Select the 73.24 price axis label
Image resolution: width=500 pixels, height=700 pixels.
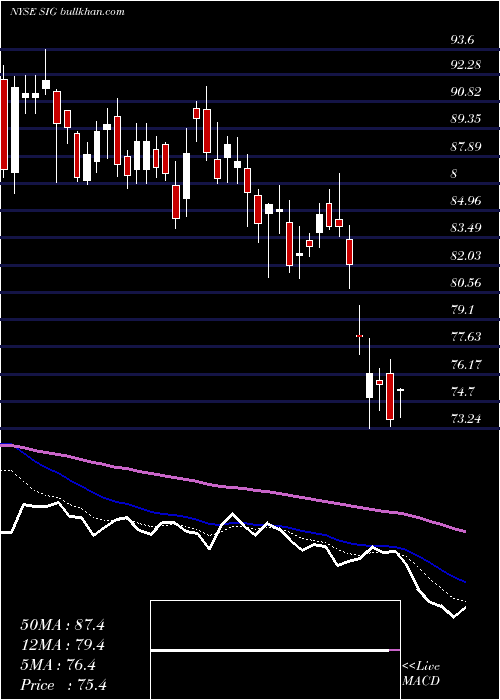[x=466, y=418]
